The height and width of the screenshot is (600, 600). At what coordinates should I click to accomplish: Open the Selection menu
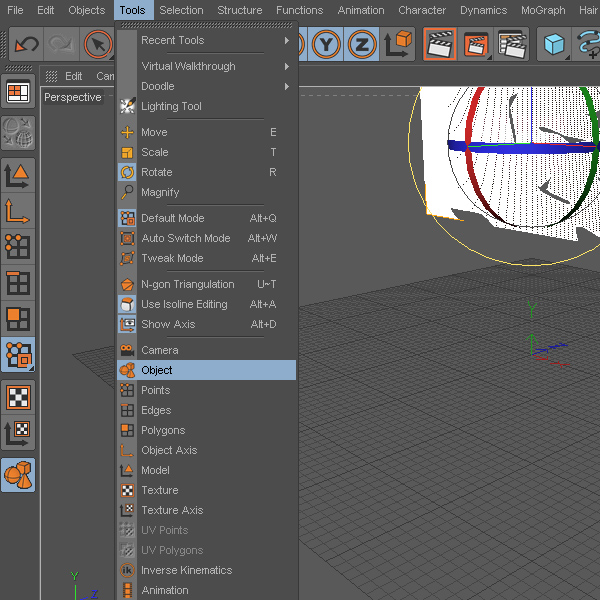181,10
